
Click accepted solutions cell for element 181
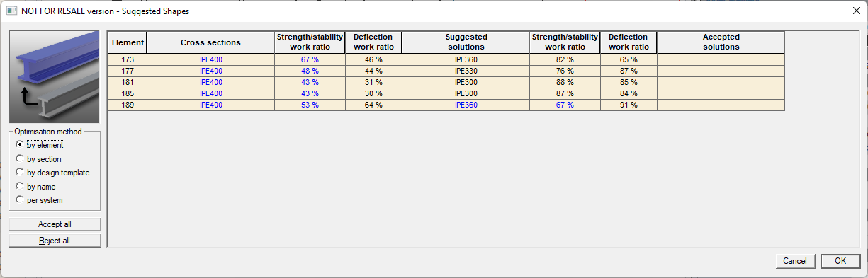721,82
